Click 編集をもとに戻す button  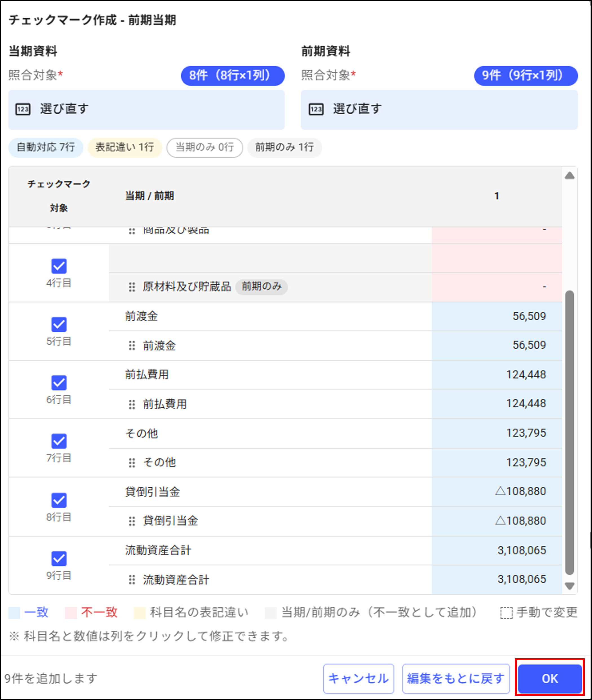tap(456, 679)
